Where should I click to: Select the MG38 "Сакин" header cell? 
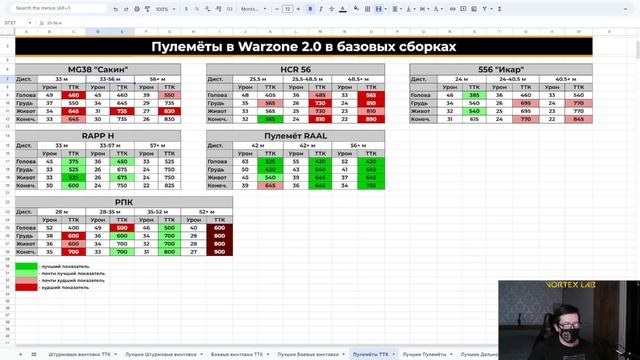98,69
